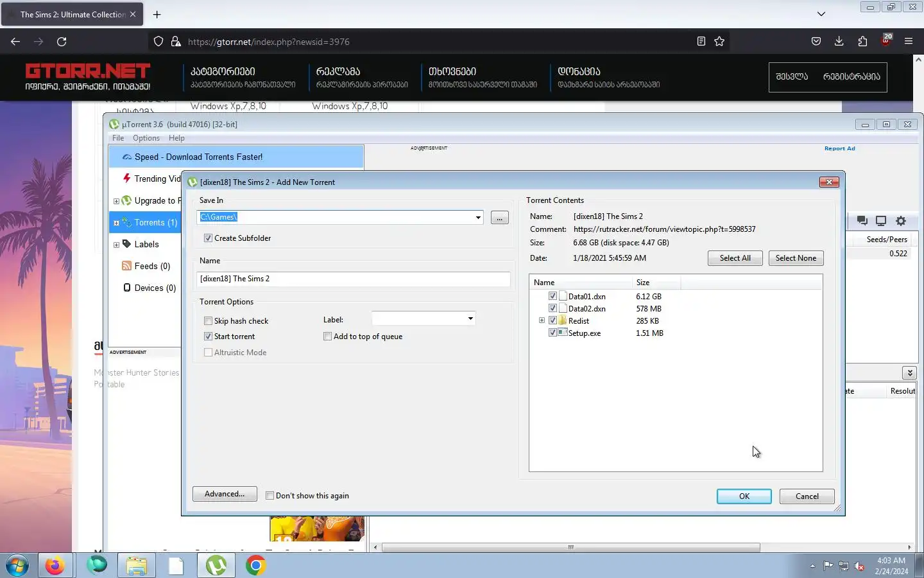Click the uBlock extension icon with badge
This screenshot has height=578, width=924.
886,40
